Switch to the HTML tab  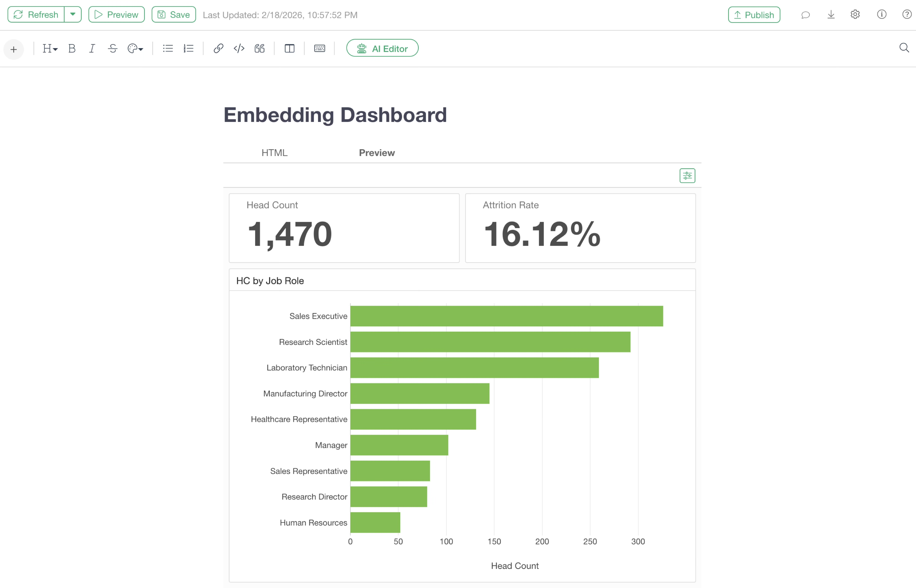(x=274, y=153)
